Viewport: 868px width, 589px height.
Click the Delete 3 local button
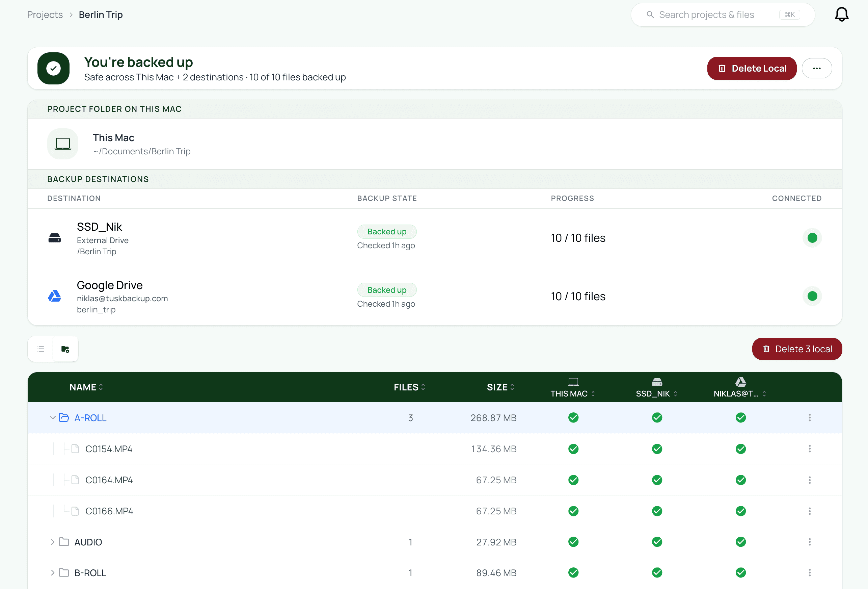(797, 349)
